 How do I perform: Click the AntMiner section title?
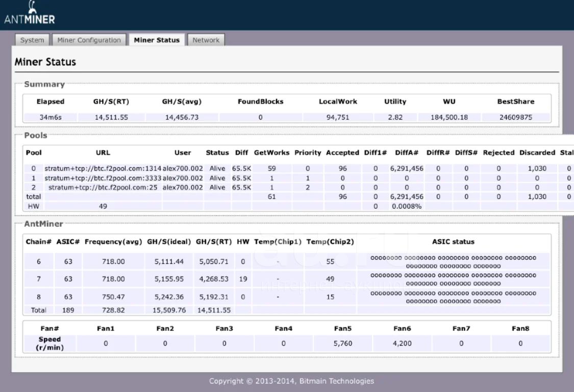click(x=43, y=224)
